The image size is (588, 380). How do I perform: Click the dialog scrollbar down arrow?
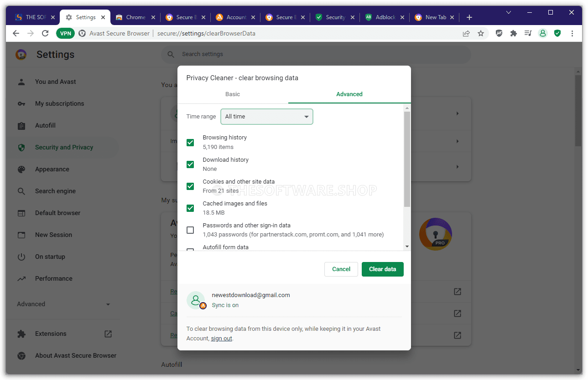pos(407,246)
